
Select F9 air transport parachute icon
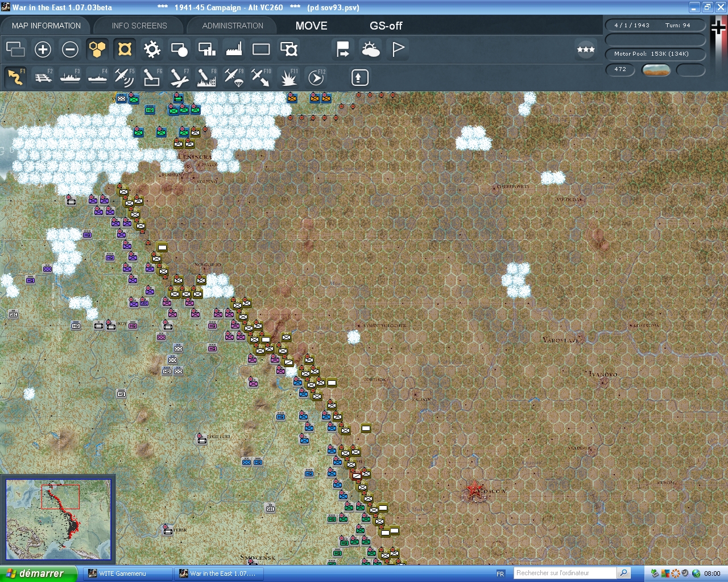pos(234,77)
